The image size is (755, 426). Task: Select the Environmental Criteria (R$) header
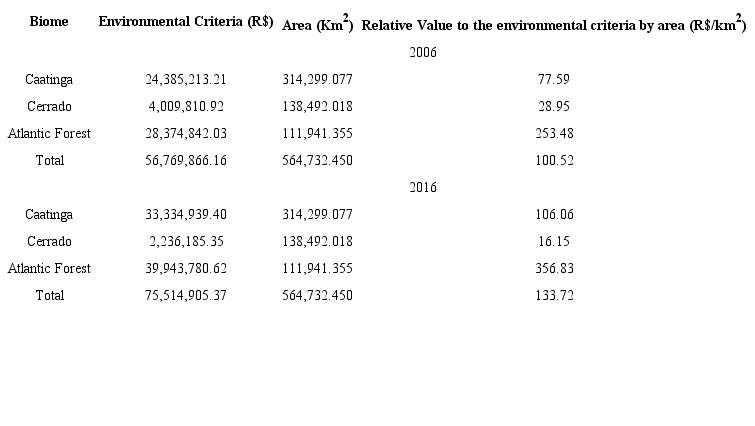[x=186, y=21]
